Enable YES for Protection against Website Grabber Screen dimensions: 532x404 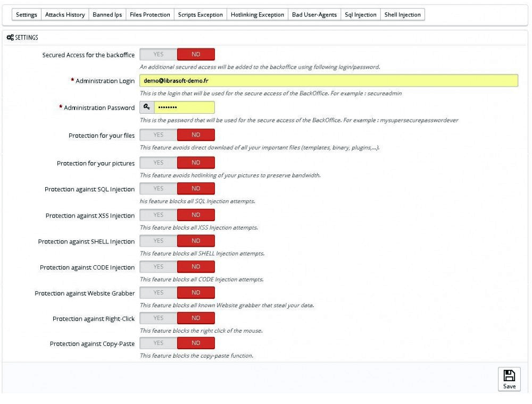pos(159,292)
